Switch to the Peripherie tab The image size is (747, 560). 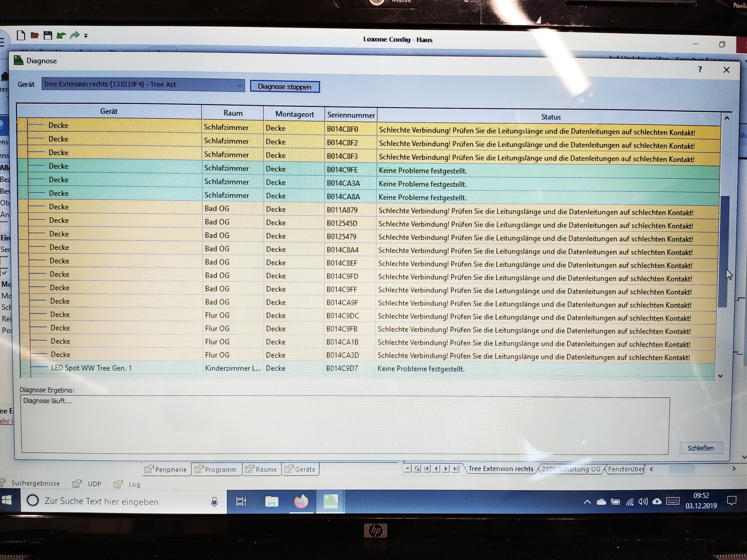pyautogui.click(x=166, y=469)
